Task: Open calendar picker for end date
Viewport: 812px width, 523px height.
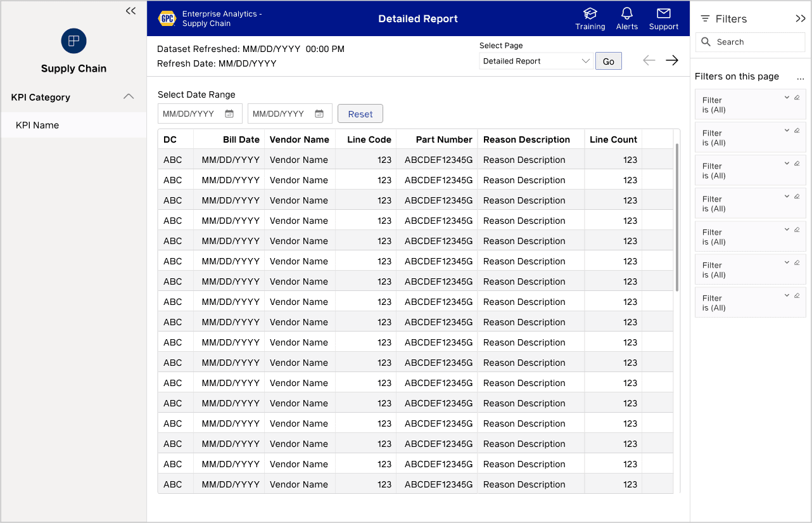Action: pyautogui.click(x=319, y=114)
